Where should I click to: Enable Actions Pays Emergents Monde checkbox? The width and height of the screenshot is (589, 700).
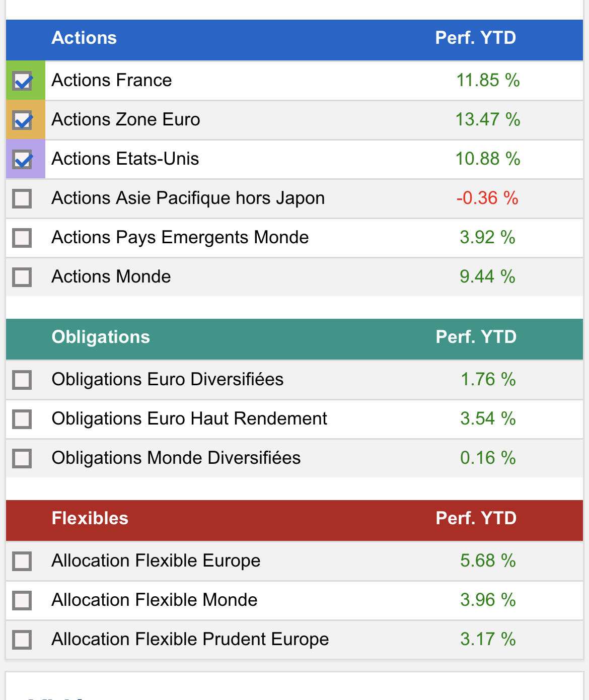[22, 238]
